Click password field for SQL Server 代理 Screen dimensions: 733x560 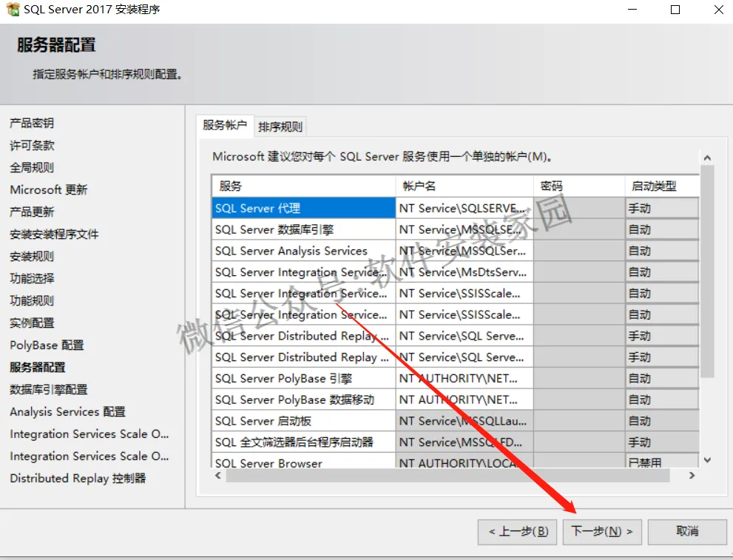(578, 208)
